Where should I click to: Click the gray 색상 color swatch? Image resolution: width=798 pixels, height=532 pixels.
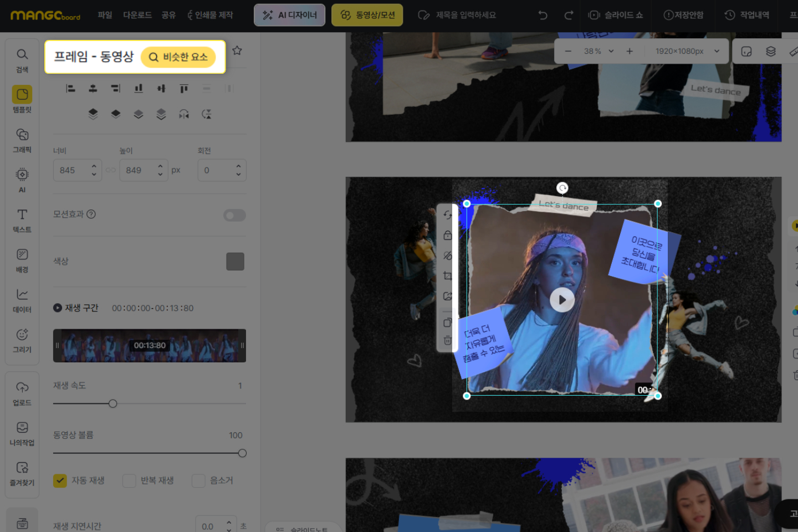point(235,262)
